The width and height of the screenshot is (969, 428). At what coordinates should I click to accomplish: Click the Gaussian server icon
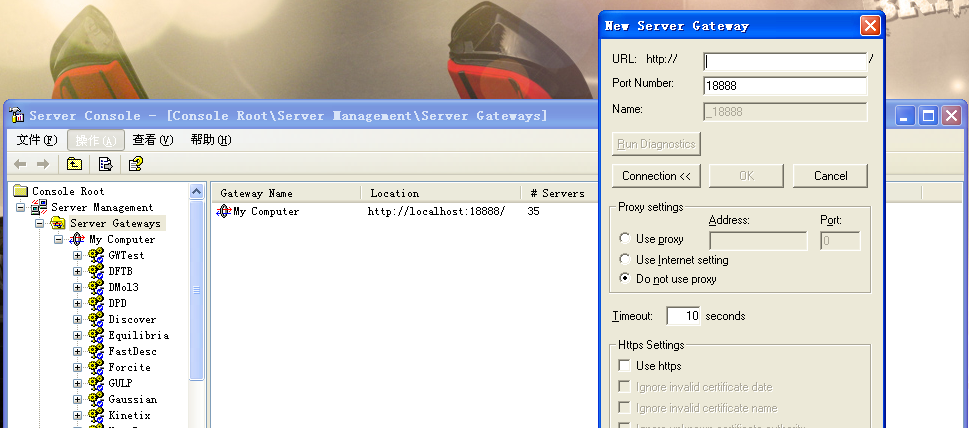click(96, 400)
